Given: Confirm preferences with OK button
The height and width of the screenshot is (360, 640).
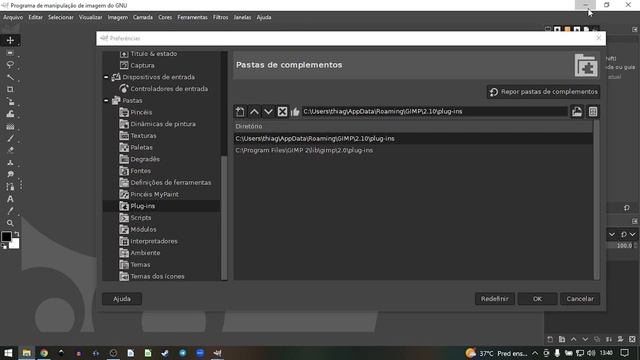Looking at the screenshot, I should pyautogui.click(x=537, y=299).
